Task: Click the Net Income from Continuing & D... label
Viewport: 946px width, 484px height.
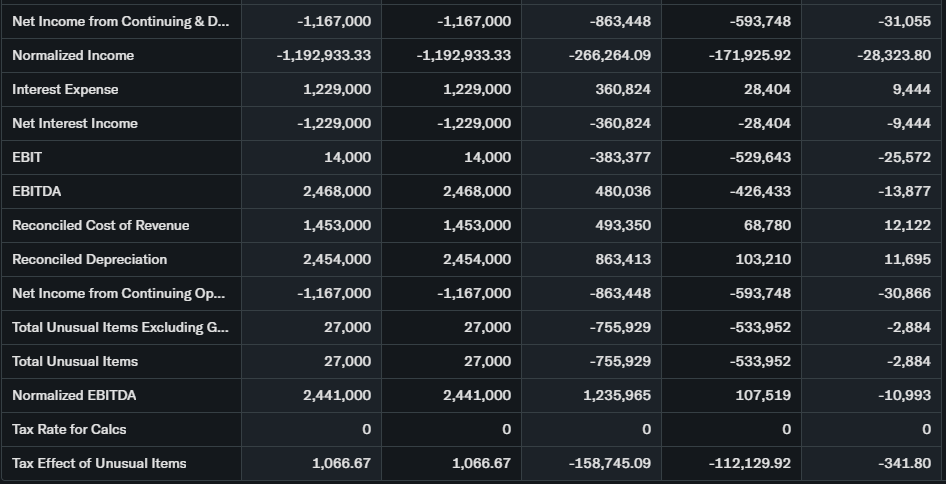Action: 120,21
